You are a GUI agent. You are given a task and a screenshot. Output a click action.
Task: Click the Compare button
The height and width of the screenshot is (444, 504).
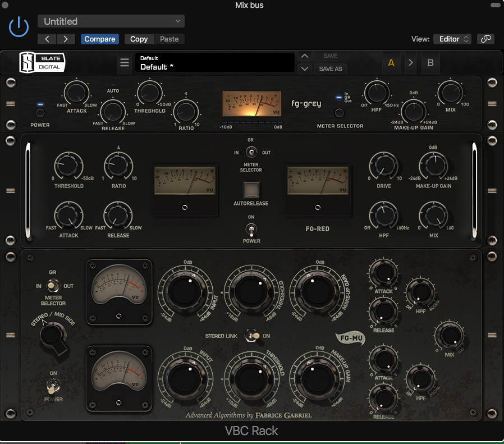(x=100, y=39)
